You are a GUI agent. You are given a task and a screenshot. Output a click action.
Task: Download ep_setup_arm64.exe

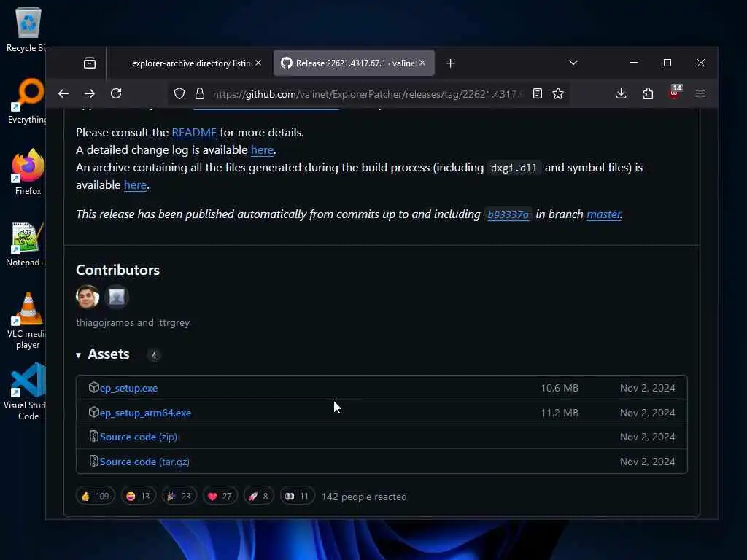point(145,413)
